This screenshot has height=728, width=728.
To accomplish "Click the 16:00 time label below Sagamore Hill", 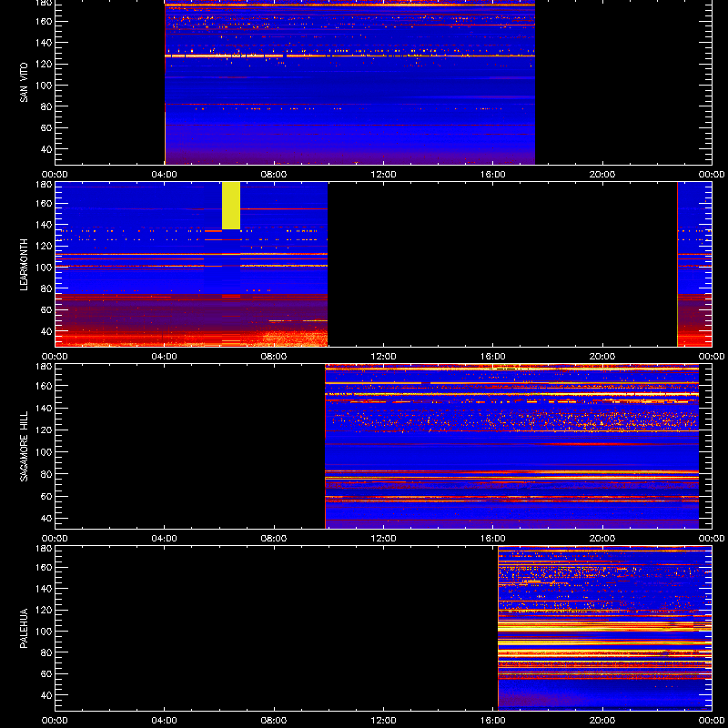I will pos(493,539).
